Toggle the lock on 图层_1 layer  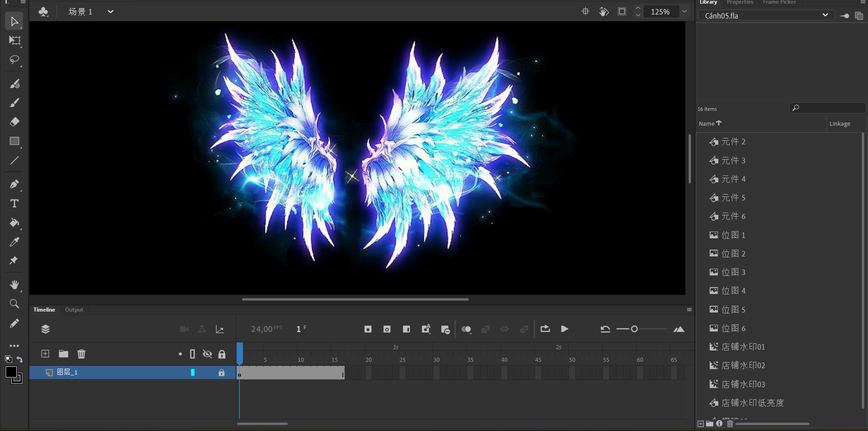[x=222, y=373]
